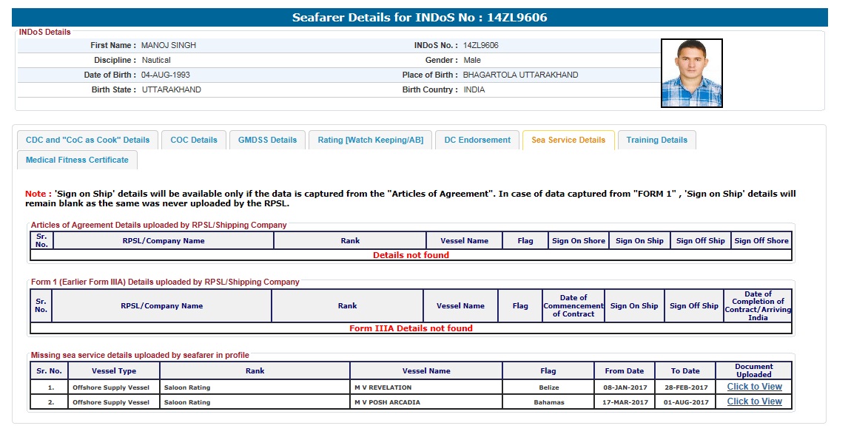Click the INDoS No. value 14ZL9606
The height and width of the screenshot is (437, 868).
(x=481, y=45)
